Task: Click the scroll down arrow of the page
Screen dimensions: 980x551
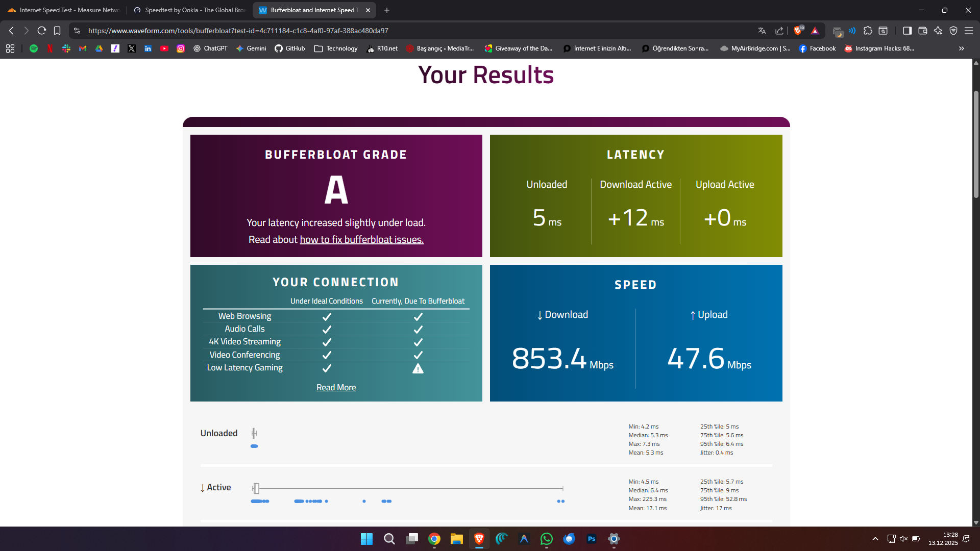Action: pos(976,522)
